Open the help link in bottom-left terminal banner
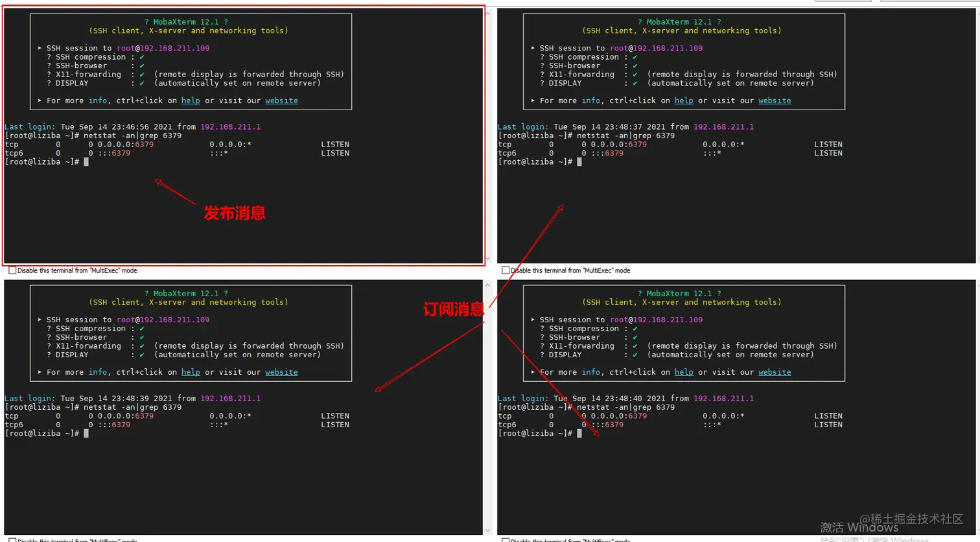Screen dimensions: 980x542 [191, 372]
